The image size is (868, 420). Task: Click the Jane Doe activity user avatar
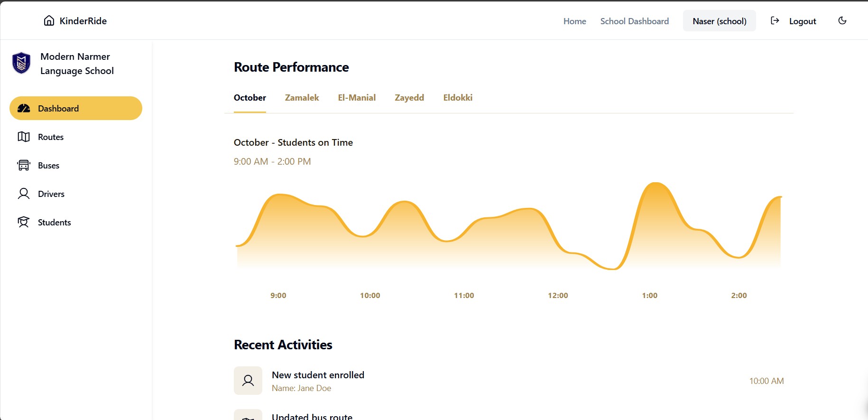tap(248, 381)
